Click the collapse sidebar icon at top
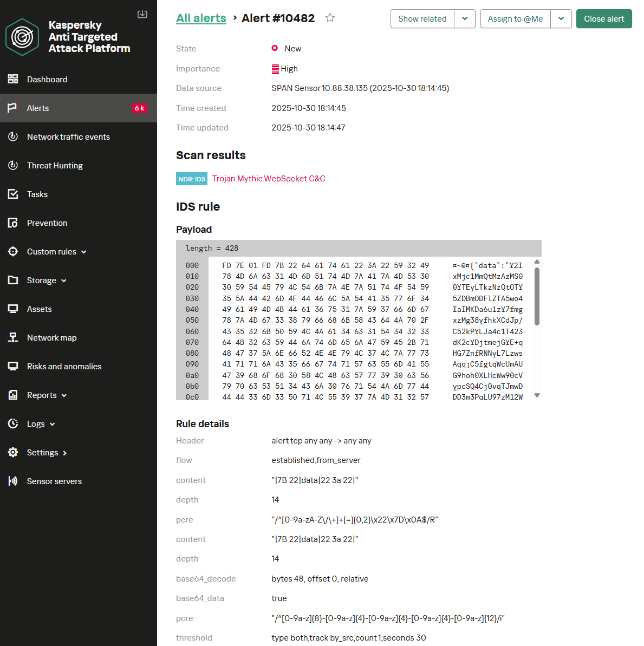644x646 pixels. (x=142, y=14)
